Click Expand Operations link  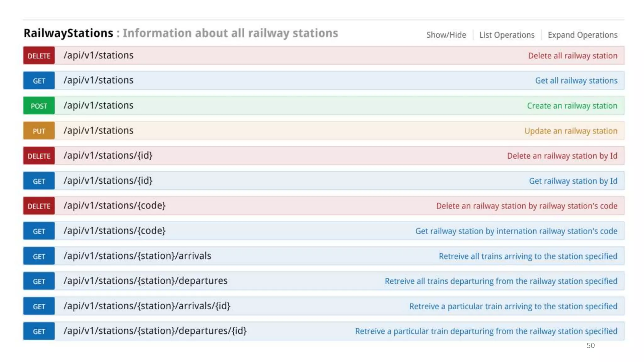point(582,35)
